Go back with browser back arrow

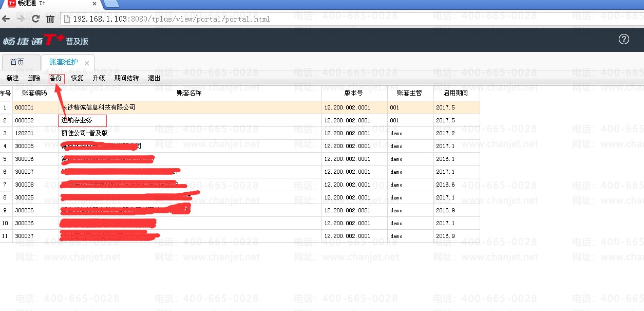pyautogui.click(x=6, y=19)
